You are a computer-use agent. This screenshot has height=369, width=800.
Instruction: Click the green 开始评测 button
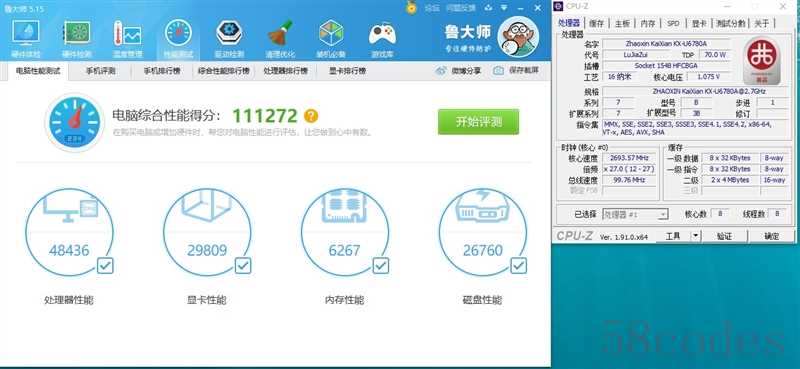pyautogui.click(x=478, y=121)
